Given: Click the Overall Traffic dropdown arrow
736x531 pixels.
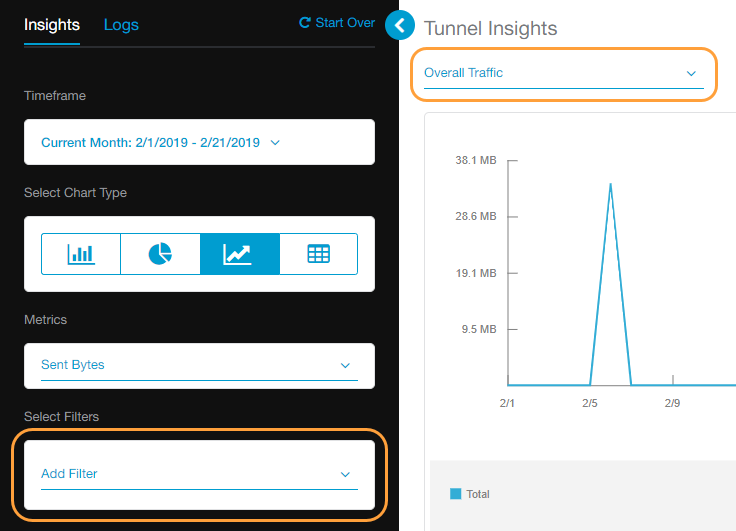Looking at the screenshot, I should (690, 73).
